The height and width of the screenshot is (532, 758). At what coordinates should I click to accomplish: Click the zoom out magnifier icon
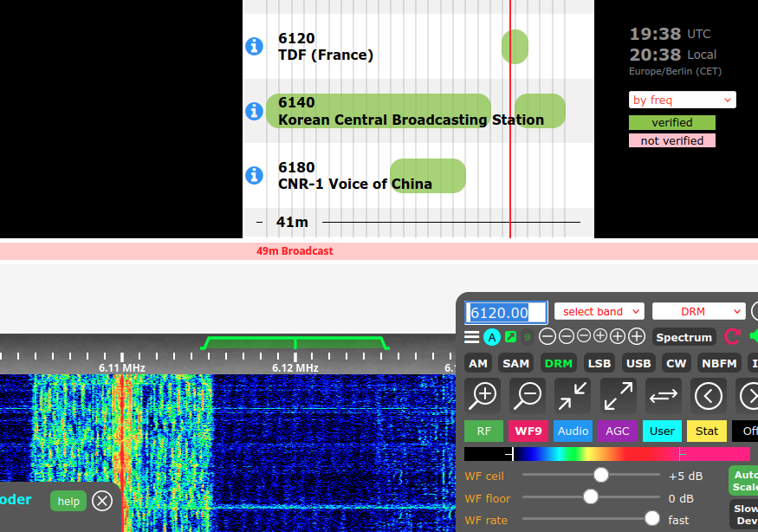tap(528, 396)
